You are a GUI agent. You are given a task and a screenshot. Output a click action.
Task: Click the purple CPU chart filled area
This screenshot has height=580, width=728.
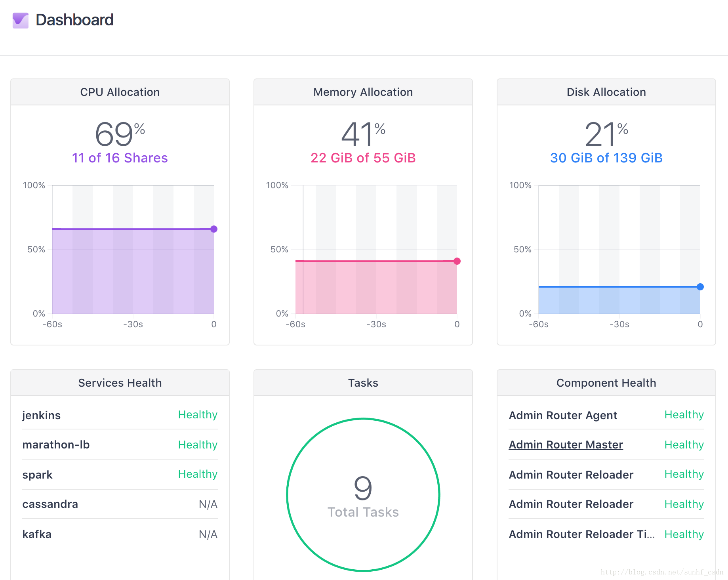click(133, 271)
